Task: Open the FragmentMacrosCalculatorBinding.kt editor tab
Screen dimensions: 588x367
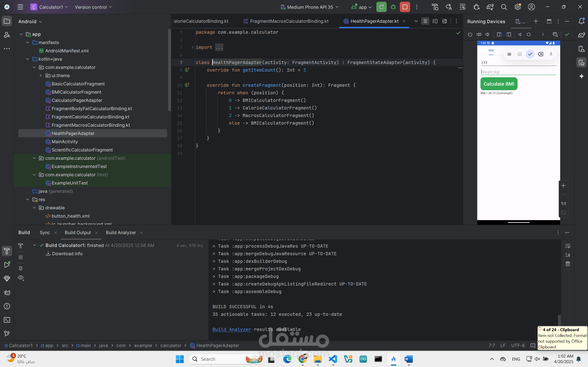Action: [x=289, y=21]
